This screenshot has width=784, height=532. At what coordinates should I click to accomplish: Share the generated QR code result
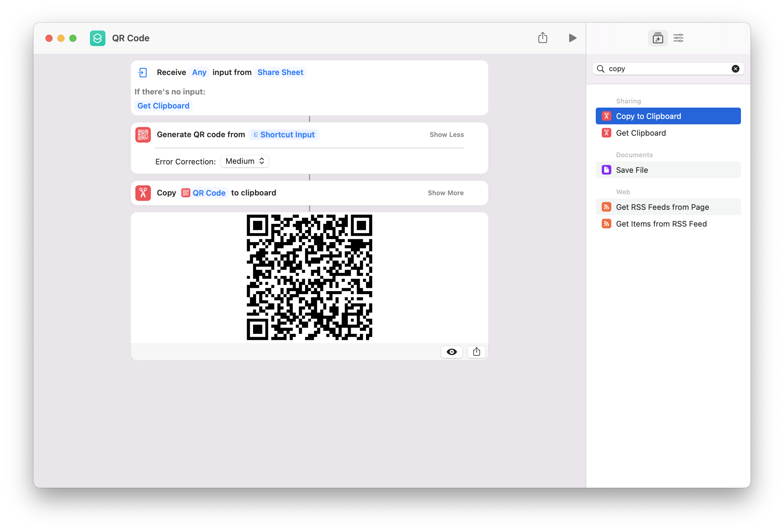[476, 352]
